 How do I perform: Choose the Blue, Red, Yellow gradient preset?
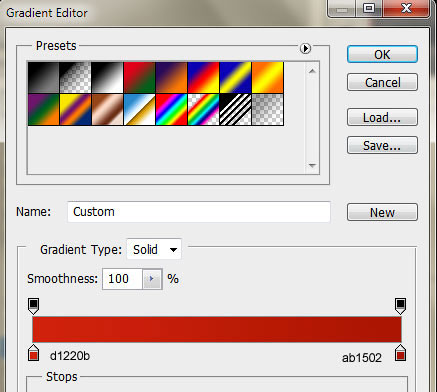tap(204, 77)
